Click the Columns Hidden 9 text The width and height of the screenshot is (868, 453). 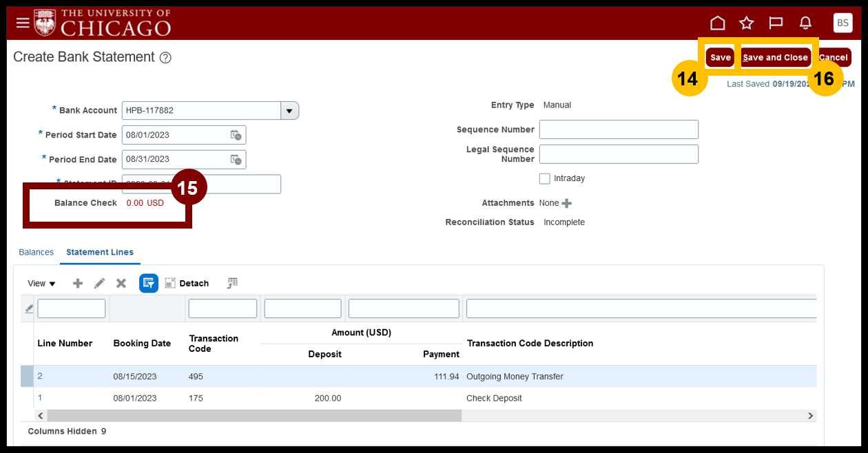coord(67,431)
